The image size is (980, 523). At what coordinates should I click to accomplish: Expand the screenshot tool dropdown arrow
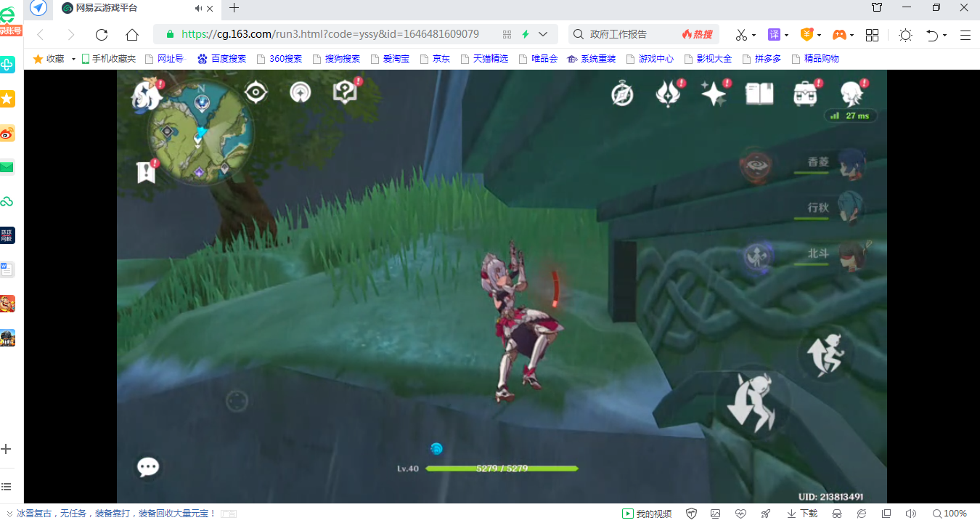click(x=754, y=35)
